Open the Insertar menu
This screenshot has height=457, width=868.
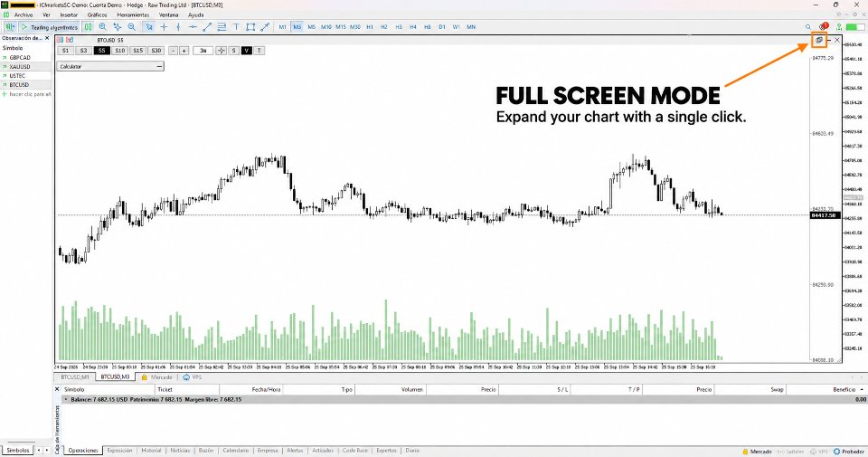[x=69, y=15]
